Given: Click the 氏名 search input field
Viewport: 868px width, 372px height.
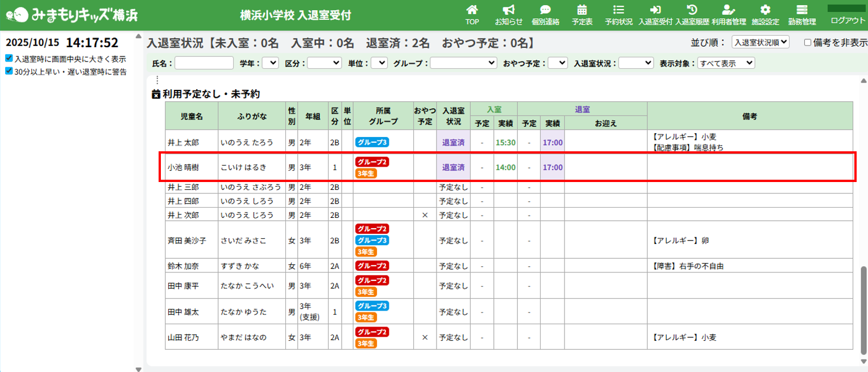Looking at the screenshot, I should [204, 63].
